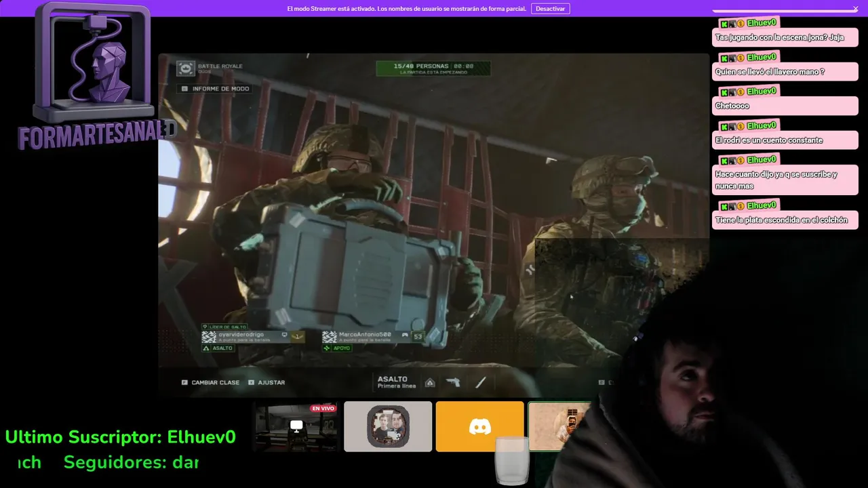Click the green ASALTO class tag
Screen dimensions: 868x488
click(218, 348)
